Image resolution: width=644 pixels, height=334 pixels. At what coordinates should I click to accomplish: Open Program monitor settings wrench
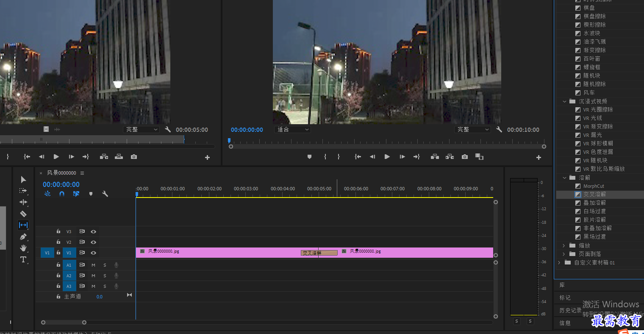tap(499, 129)
